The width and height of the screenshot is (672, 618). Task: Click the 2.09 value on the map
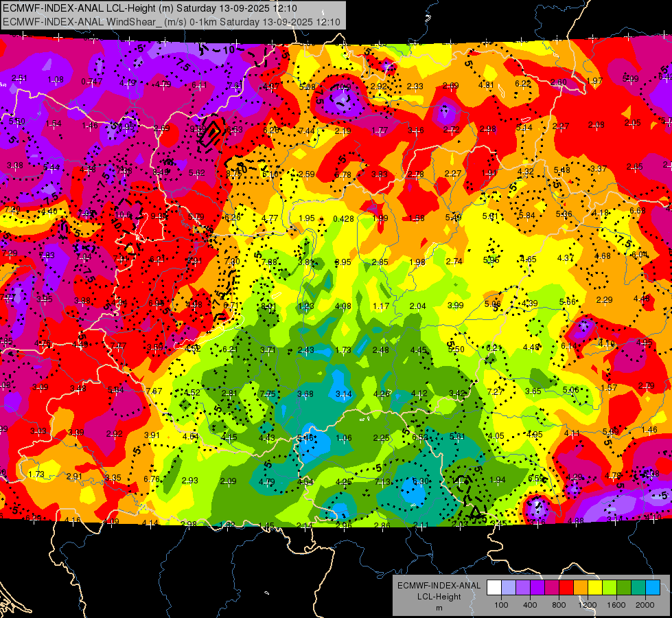pos(228,481)
